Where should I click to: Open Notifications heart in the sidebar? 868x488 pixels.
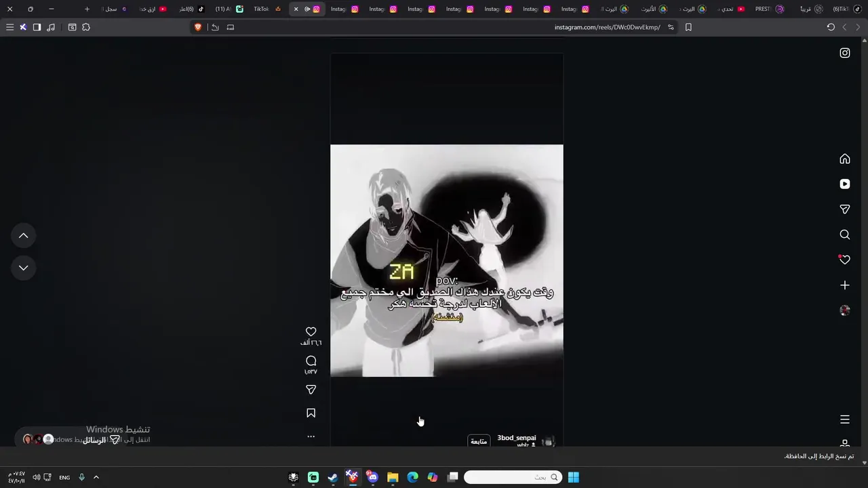coord(845,260)
